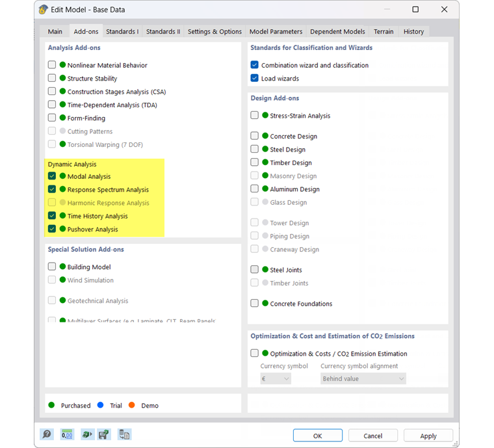Screen dimensions: 494x448
Task: Click the Piping Design label
Action: pos(289,236)
